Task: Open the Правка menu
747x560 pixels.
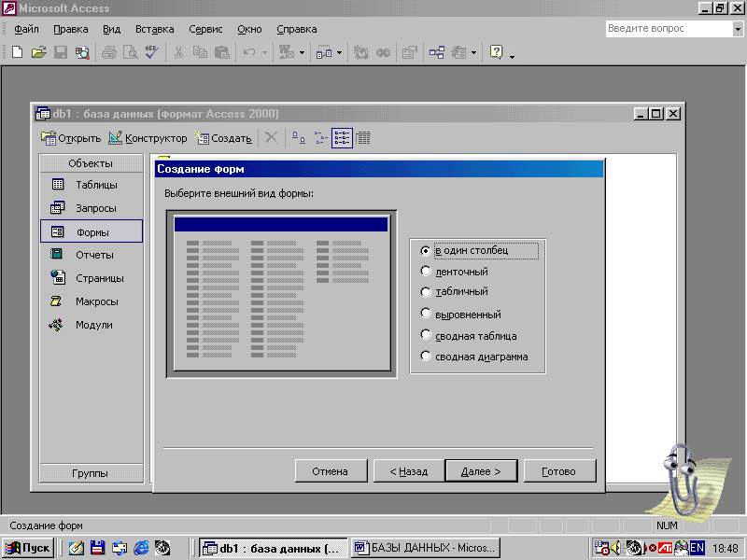Action: click(71, 29)
